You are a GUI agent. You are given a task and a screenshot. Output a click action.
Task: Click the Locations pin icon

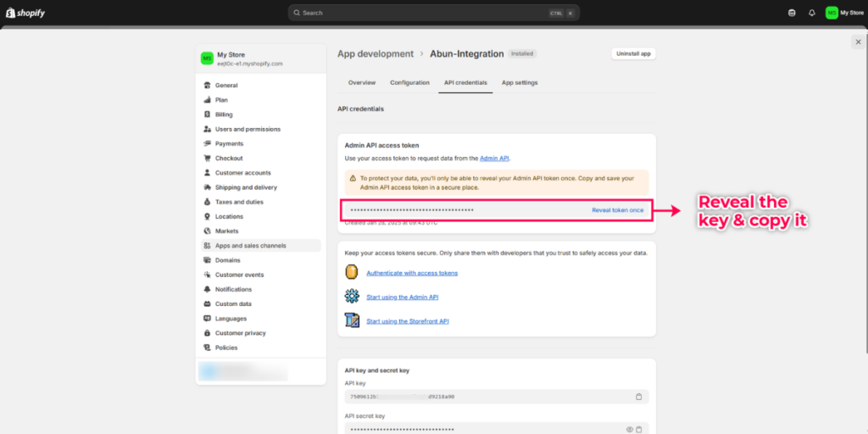tap(207, 216)
